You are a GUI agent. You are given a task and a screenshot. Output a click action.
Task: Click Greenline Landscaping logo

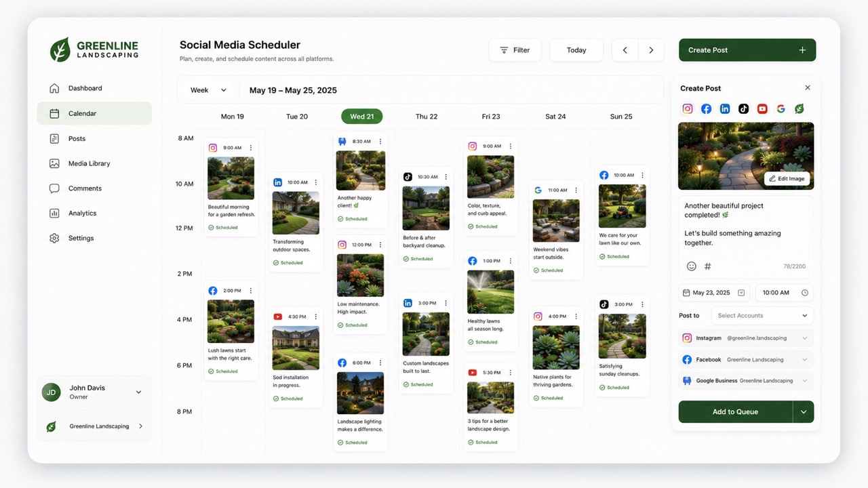pyautogui.click(x=94, y=49)
